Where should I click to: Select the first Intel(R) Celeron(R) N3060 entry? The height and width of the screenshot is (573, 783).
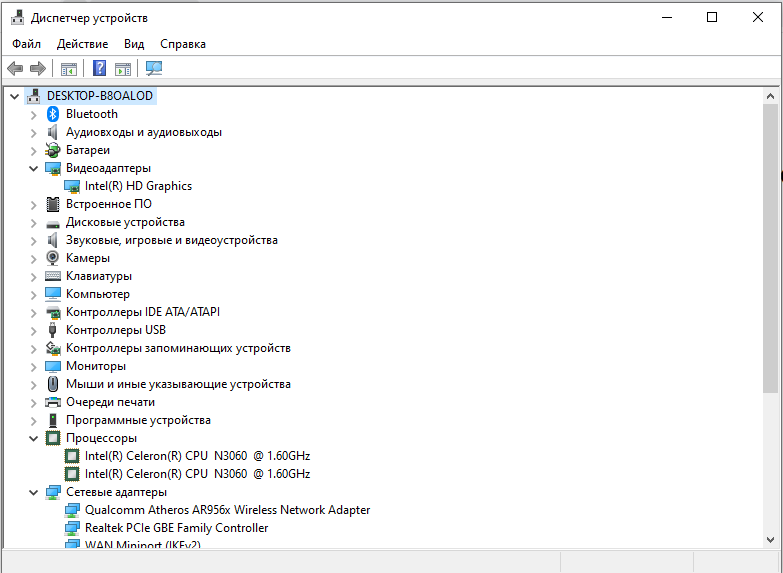coord(197,456)
